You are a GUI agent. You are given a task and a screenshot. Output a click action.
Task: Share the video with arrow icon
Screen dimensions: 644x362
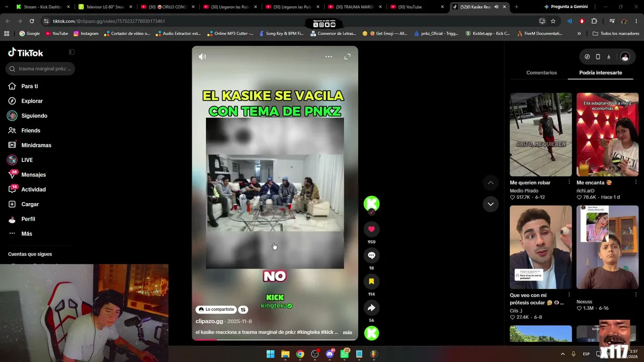coord(371,308)
